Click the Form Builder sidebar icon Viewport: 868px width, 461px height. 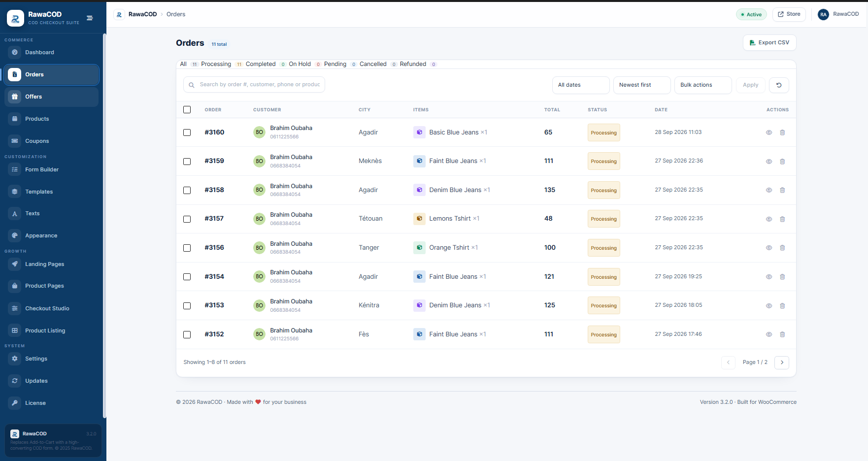(15, 169)
